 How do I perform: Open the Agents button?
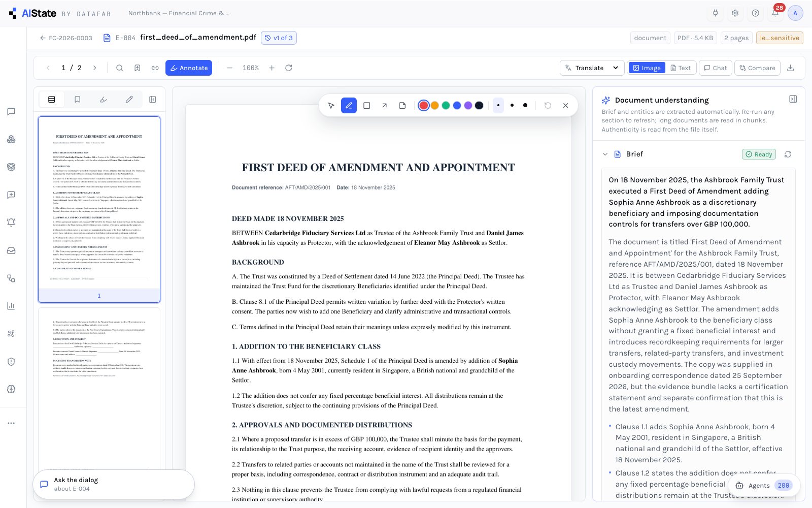click(764, 485)
